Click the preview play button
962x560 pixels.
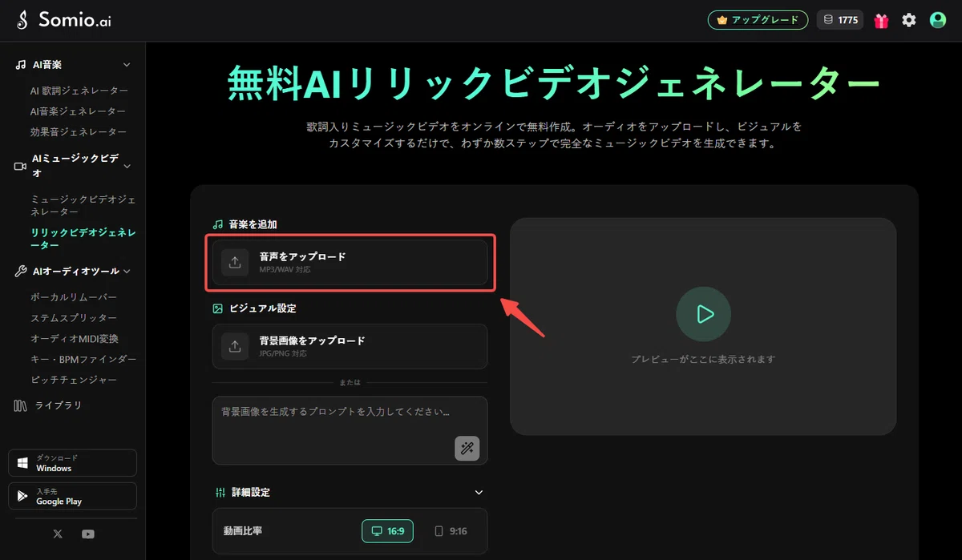[703, 314]
